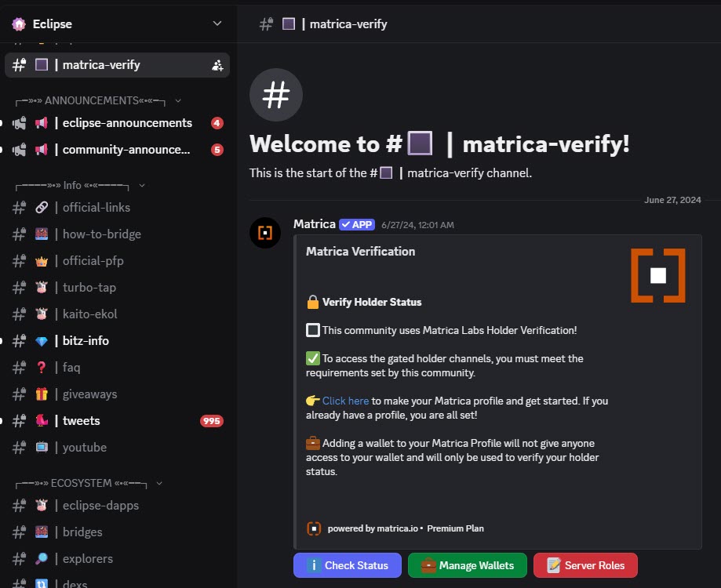
Task: Click the lock emoji beside Verify Holder Status
Action: [x=313, y=302]
